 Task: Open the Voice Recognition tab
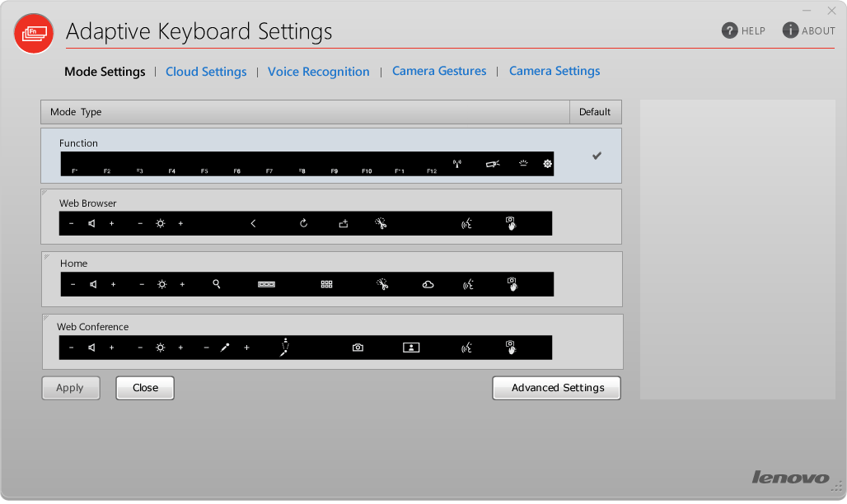click(319, 72)
